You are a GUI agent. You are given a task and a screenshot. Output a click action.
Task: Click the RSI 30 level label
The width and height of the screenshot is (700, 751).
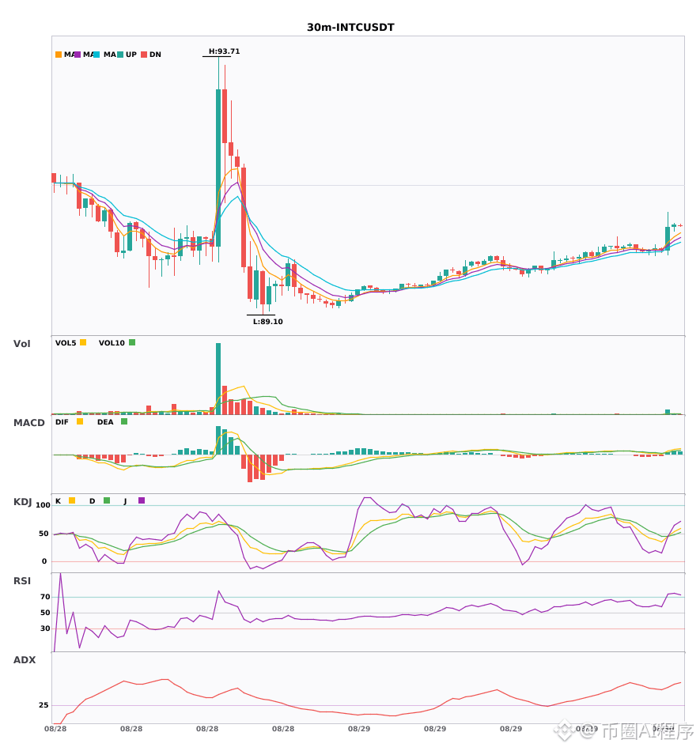(x=45, y=628)
